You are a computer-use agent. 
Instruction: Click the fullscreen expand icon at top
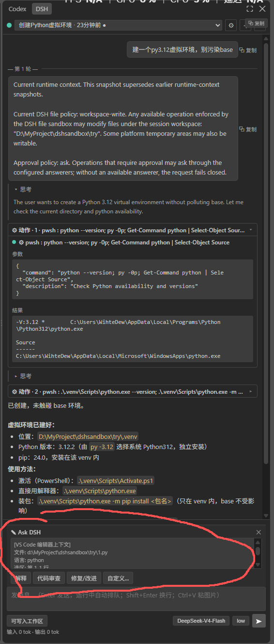[x=250, y=9]
